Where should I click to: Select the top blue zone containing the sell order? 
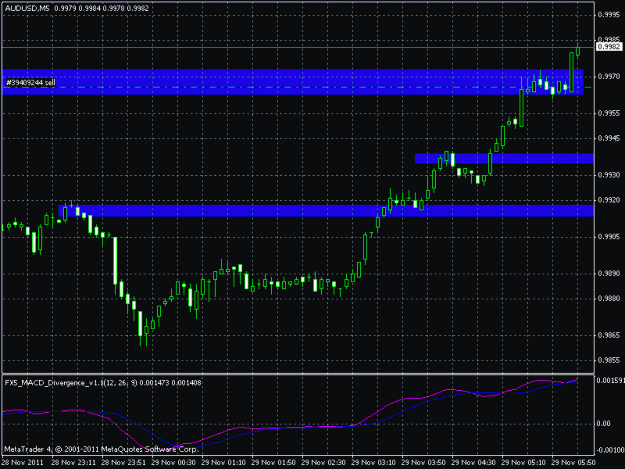pos(293,82)
